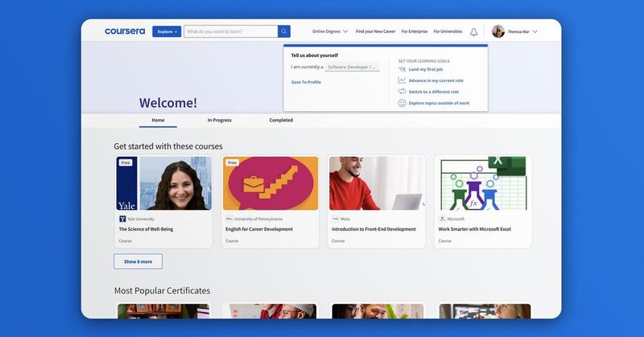
Task: Open 'The Science of Well-Being' course title
Action: [x=146, y=229]
